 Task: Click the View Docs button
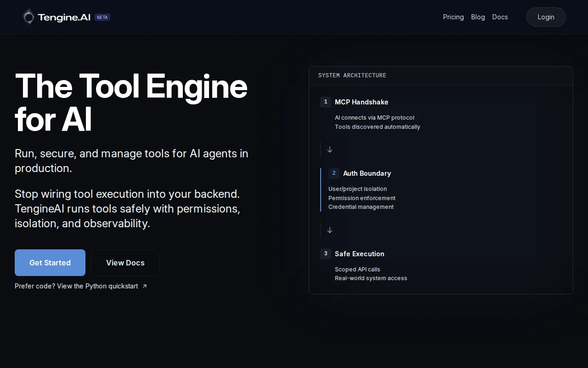point(125,263)
